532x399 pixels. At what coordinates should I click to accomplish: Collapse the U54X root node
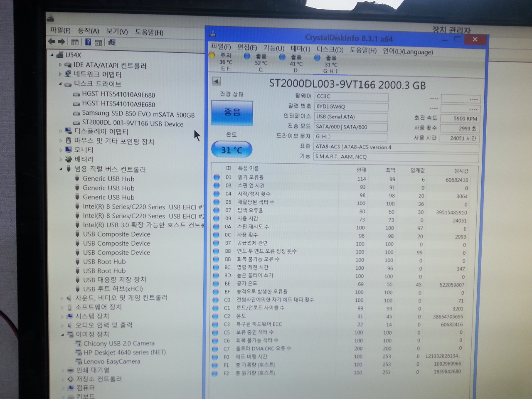[52, 54]
